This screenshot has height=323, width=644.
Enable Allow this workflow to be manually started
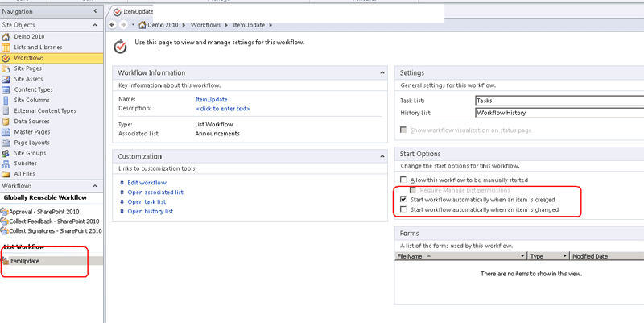(x=404, y=180)
